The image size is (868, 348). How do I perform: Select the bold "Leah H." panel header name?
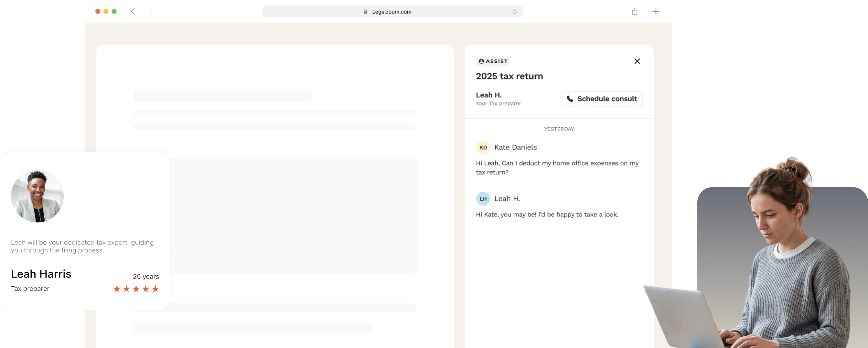[488, 95]
